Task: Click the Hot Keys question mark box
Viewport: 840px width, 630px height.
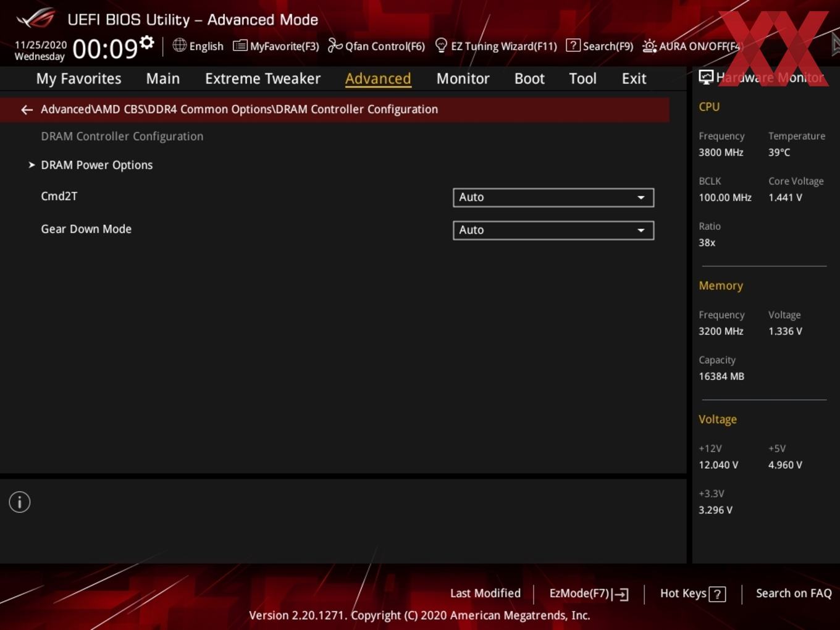Action: (717, 594)
